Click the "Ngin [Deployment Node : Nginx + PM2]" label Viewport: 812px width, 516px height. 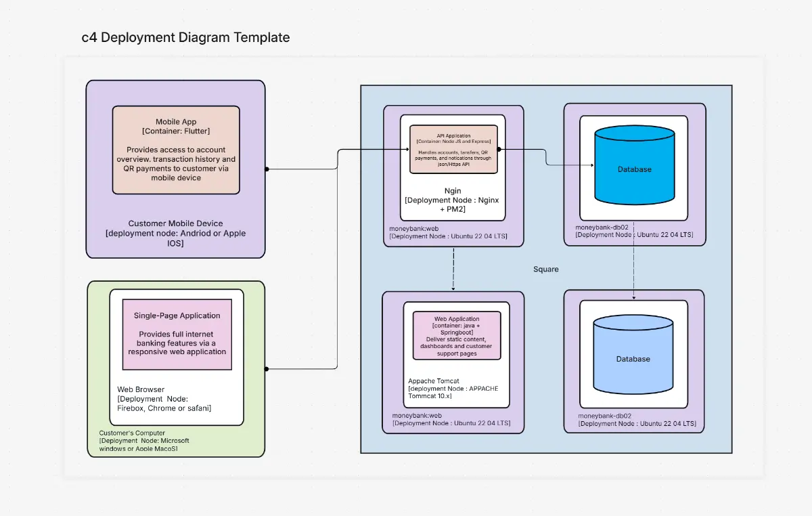453,200
